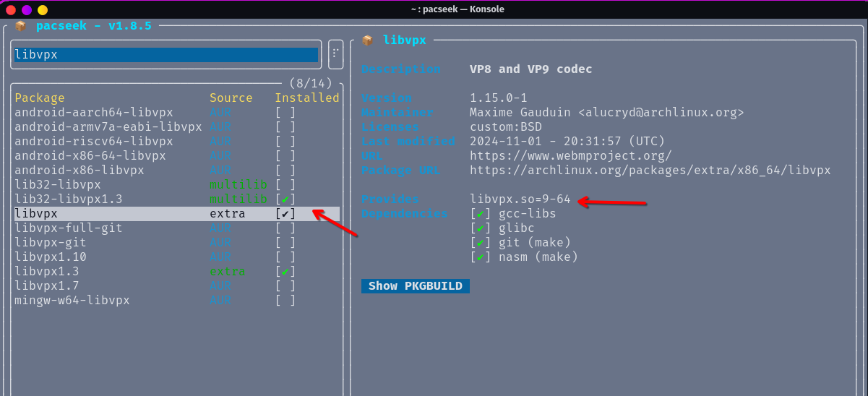Click the package icon beside libvpx header
Screen dimensions: 868x396
click(x=367, y=40)
